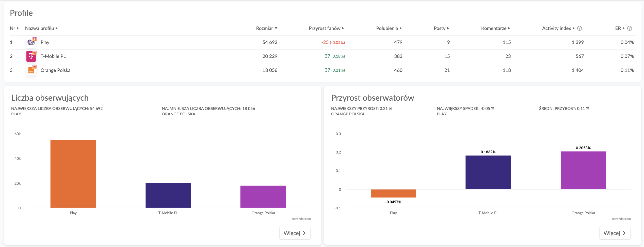Sort table by Rozmiar column

pyautogui.click(x=266, y=28)
